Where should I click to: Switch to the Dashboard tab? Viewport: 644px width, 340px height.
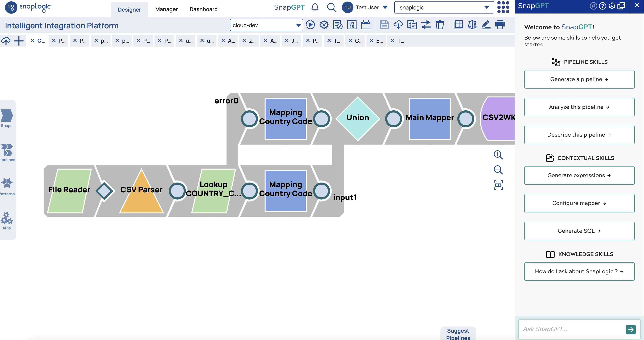click(203, 9)
